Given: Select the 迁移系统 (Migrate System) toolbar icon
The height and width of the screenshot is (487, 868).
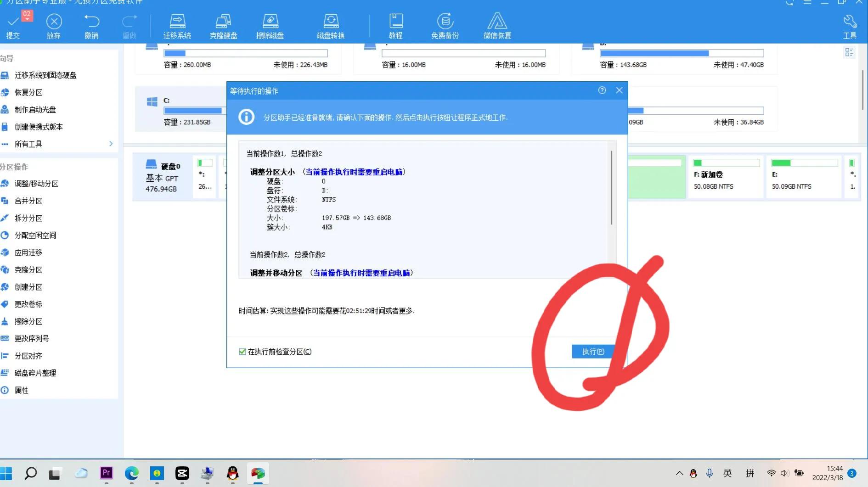Looking at the screenshot, I should click(177, 25).
